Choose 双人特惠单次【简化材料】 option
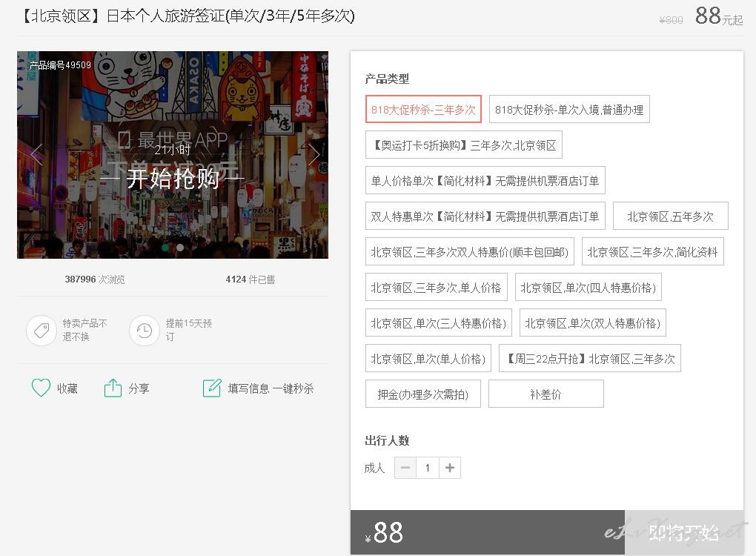756x556 pixels. pyautogui.click(x=485, y=216)
